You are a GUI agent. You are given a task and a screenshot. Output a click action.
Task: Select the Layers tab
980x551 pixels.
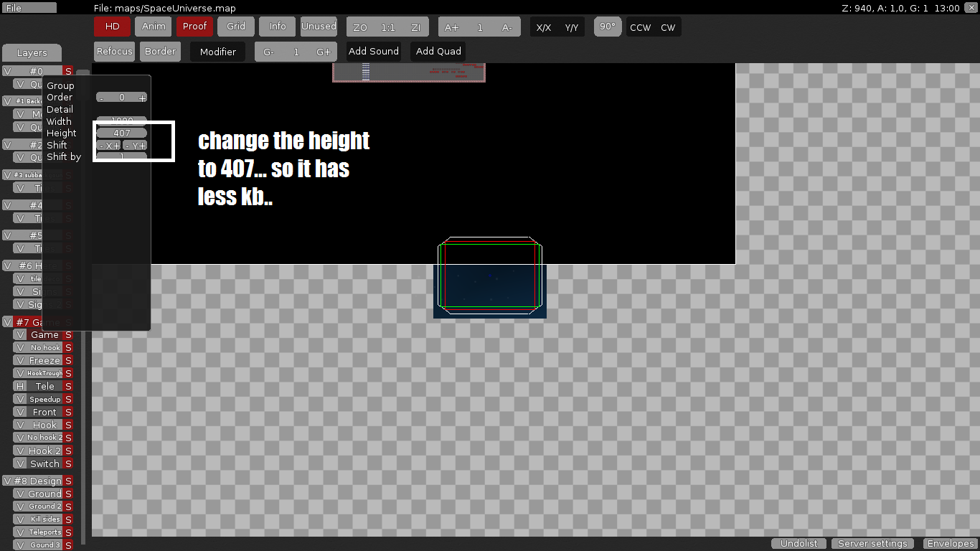tap(32, 53)
